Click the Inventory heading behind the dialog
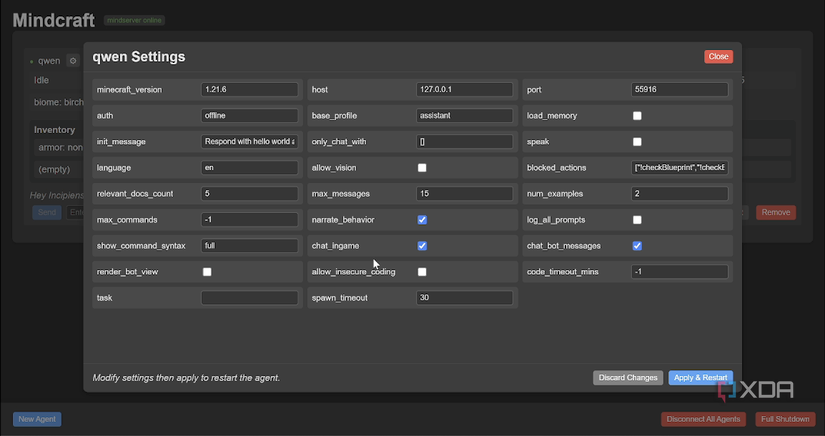The image size is (825, 436). point(55,129)
